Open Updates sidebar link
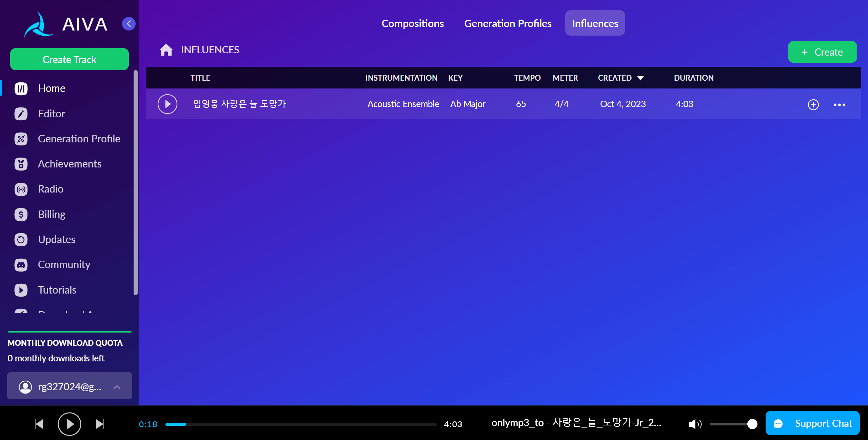The height and width of the screenshot is (440, 868). 57,240
